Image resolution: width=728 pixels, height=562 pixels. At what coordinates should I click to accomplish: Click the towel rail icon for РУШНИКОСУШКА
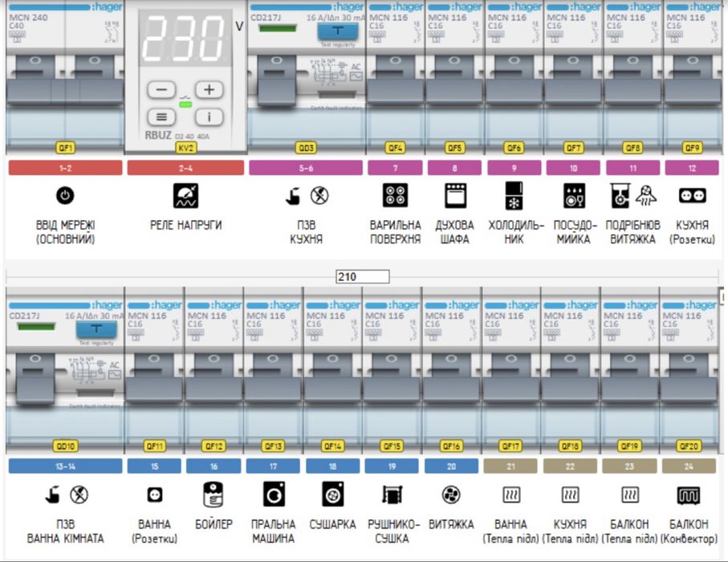(392, 495)
